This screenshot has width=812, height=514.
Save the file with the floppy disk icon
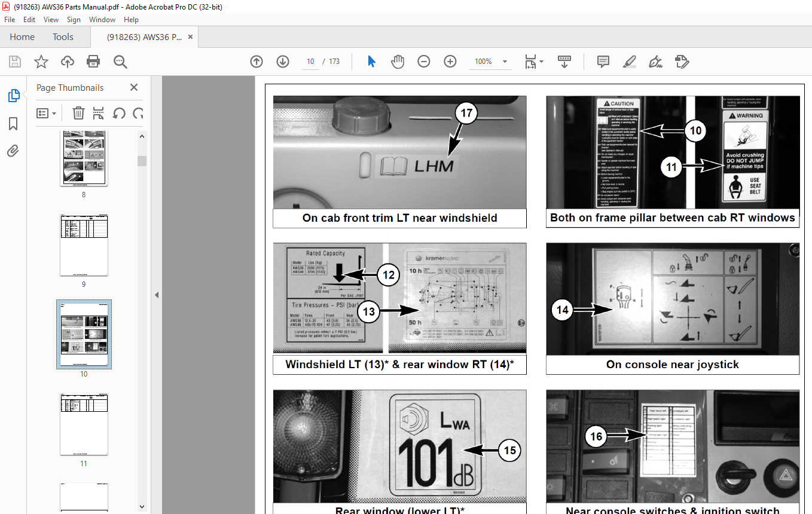click(15, 62)
